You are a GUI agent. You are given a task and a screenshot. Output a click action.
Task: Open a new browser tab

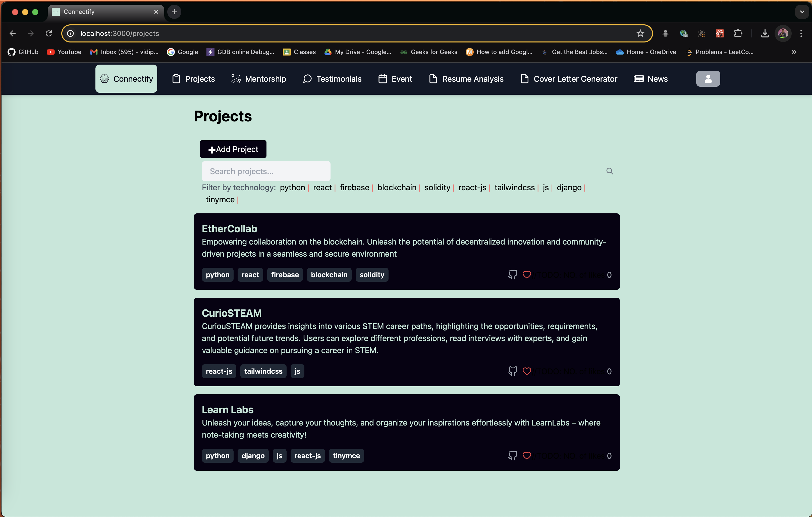[174, 12]
